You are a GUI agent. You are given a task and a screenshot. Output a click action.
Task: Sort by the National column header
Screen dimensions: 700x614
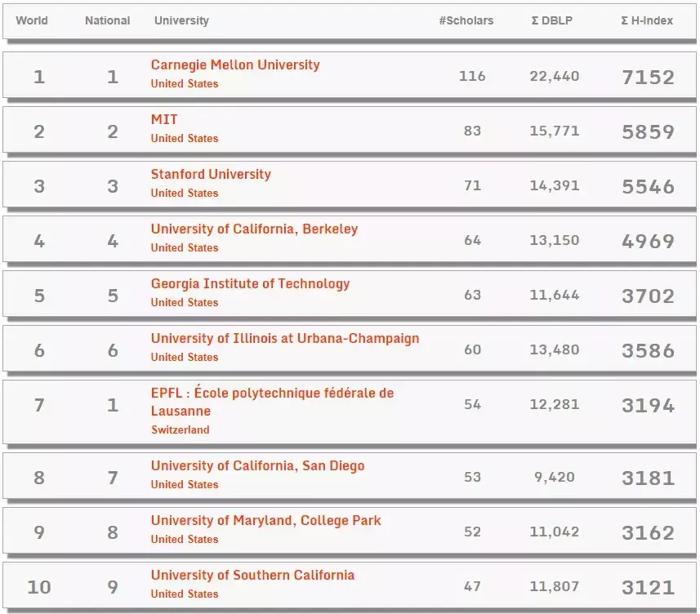point(107,21)
